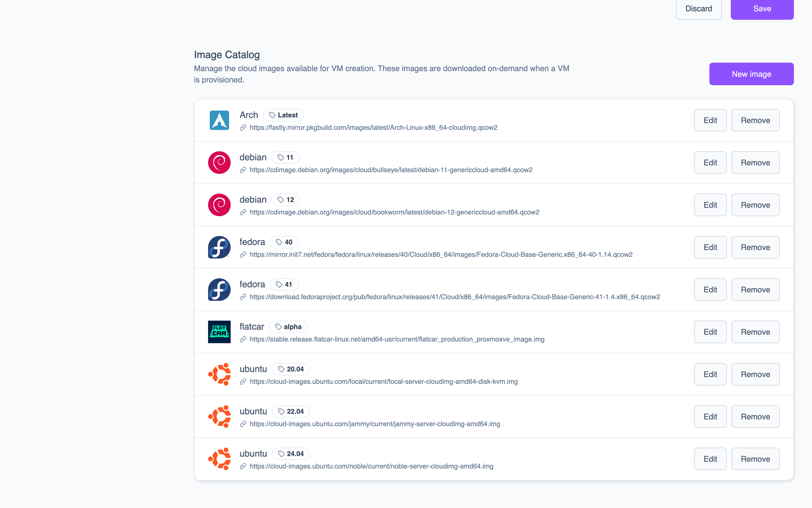Click tag icon in flatcar alpha badge
This screenshot has width=812, height=508.
pos(279,327)
